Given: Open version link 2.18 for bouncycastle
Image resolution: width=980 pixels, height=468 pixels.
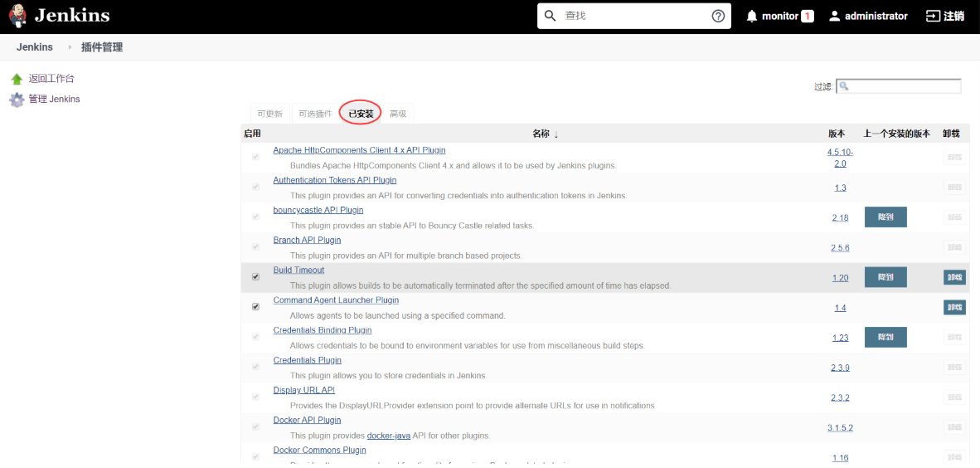Looking at the screenshot, I should point(840,217).
